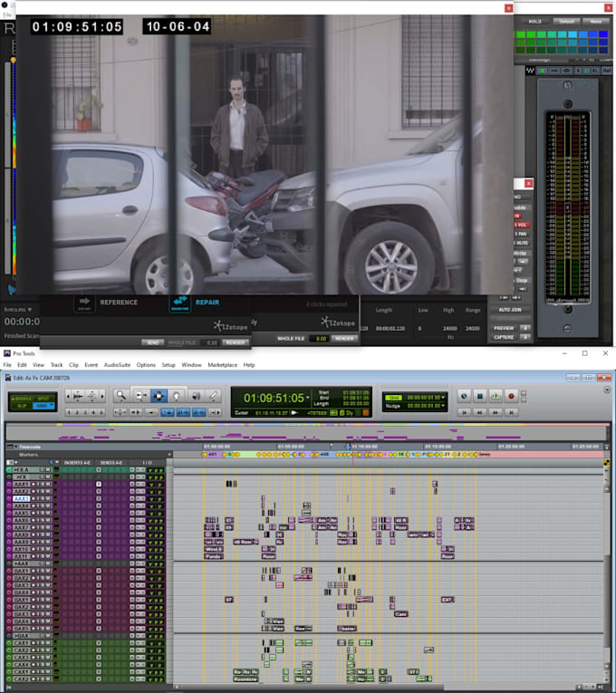616x693 pixels.
Task: Select Slip edit mode
Action: coord(22,406)
